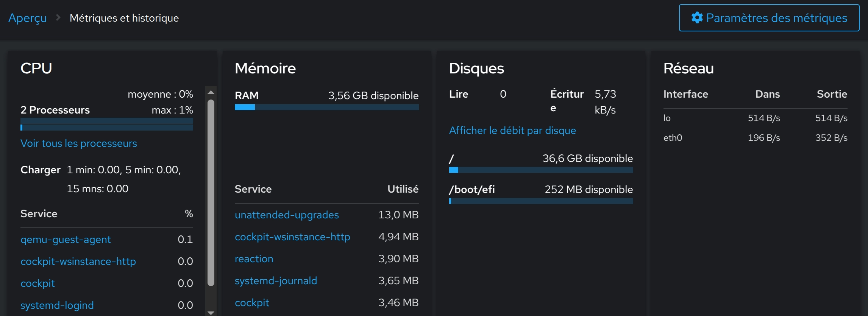The width and height of the screenshot is (868, 316).
Task: Click Afficher le débit par disque
Action: (x=512, y=131)
